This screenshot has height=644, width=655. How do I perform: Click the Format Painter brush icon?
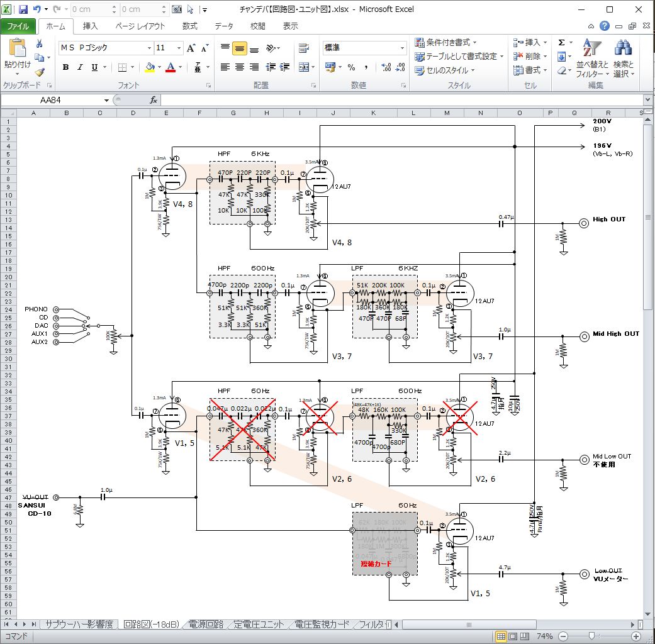pyautogui.click(x=39, y=72)
